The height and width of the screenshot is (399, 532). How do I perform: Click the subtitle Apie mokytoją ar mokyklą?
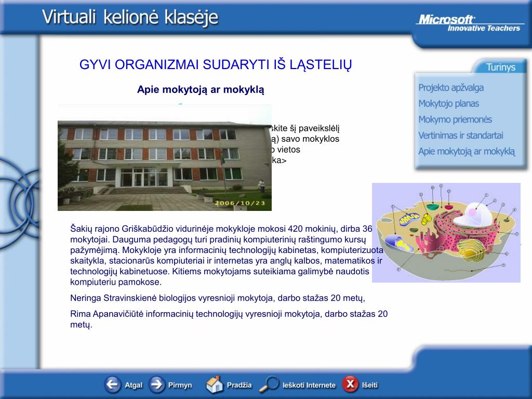pyautogui.click(x=201, y=89)
